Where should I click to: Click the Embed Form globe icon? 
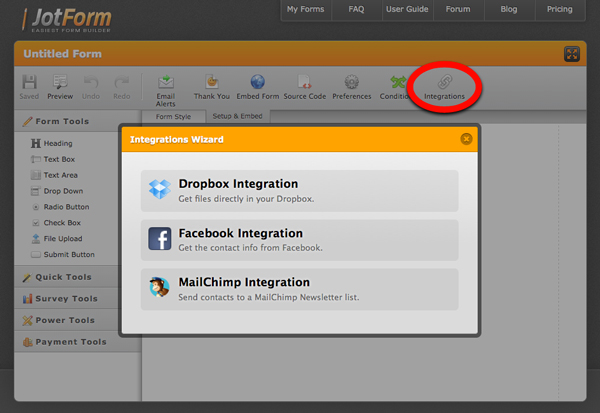258,82
